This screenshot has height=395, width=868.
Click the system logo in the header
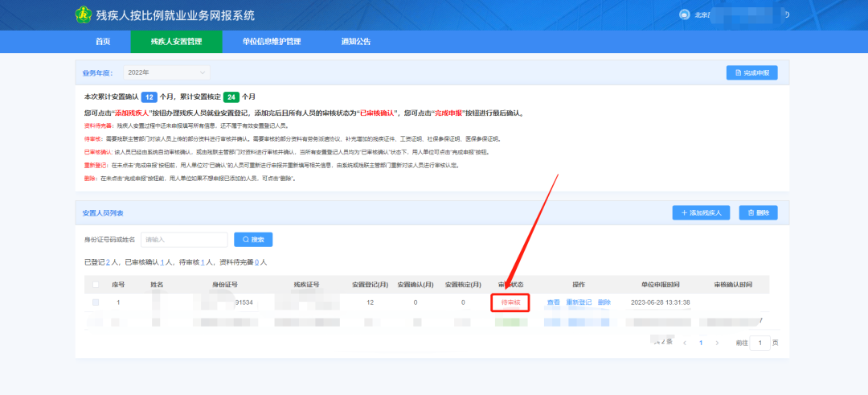pos(83,15)
